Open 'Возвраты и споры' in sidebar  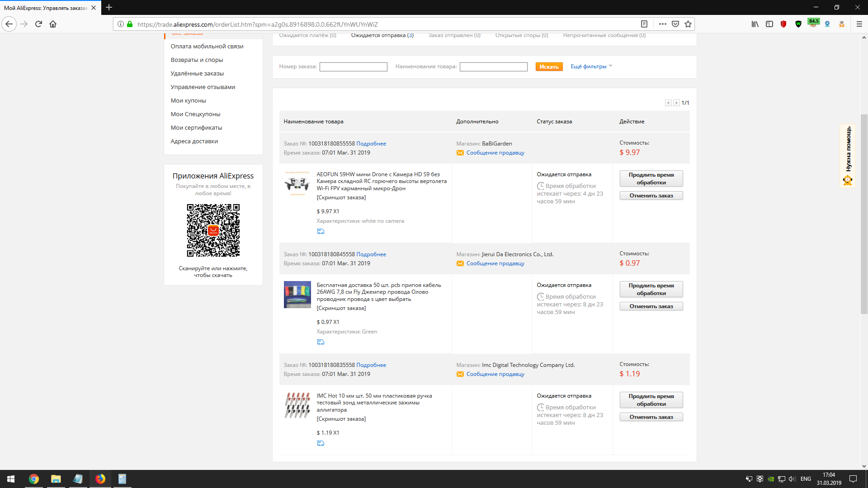coord(197,60)
